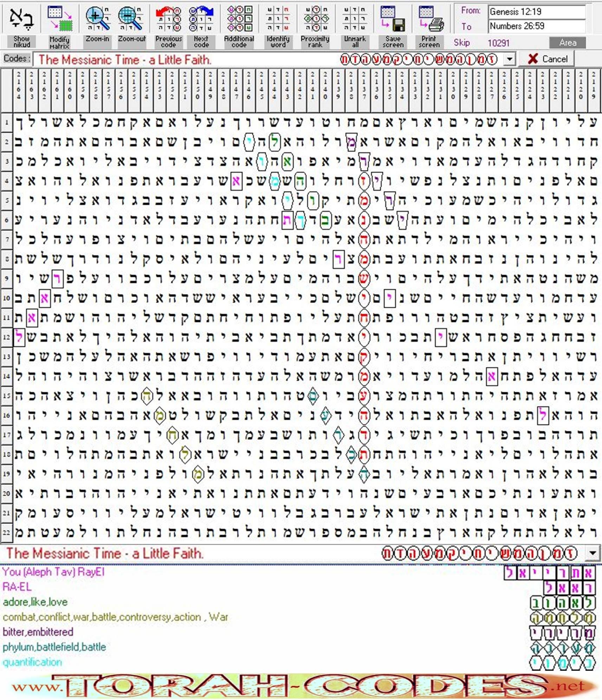
Task: Select the 'phylum,battlefield,battle' code term
Action: tap(54, 647)
